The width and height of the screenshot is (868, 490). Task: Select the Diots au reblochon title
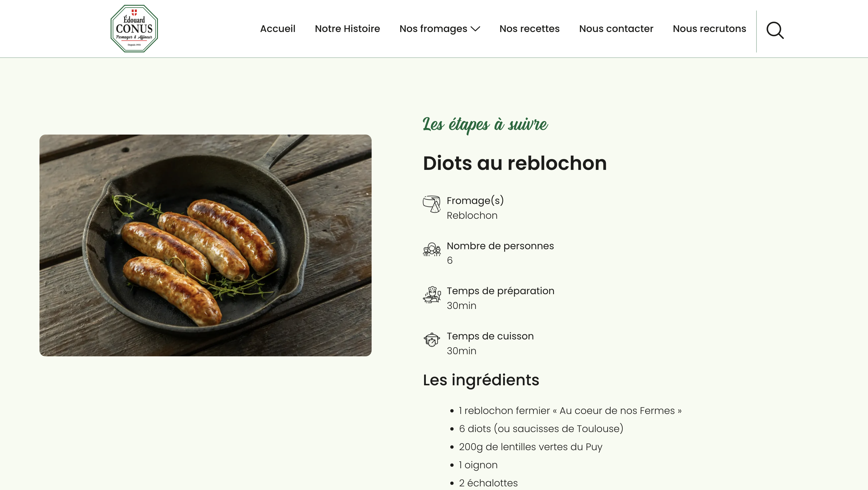point(514,163)
